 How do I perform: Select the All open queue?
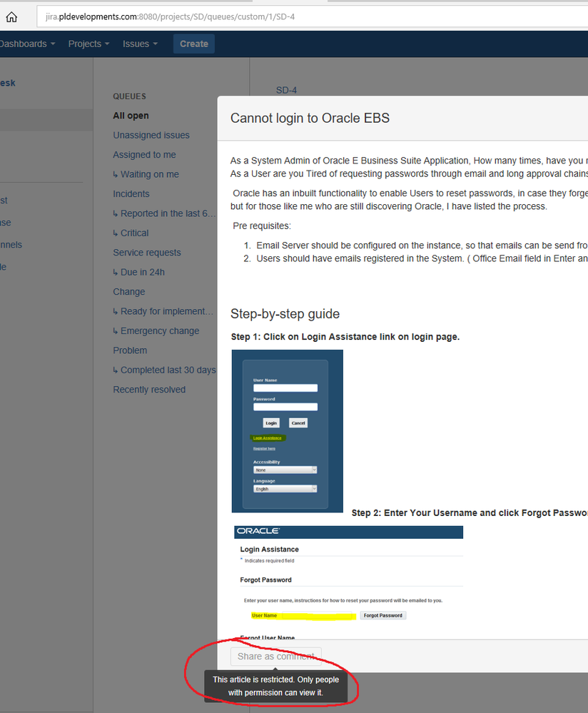coord(131,116)
